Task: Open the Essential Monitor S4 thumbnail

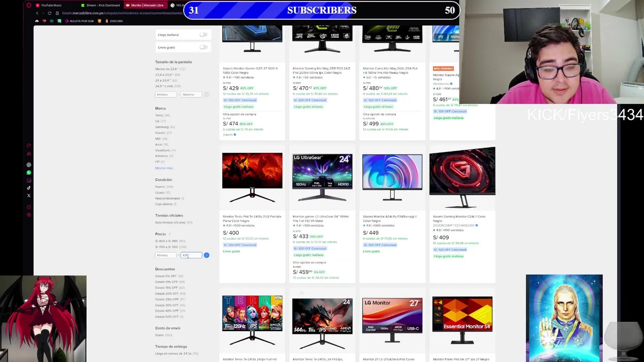Action: pos(462,320)
